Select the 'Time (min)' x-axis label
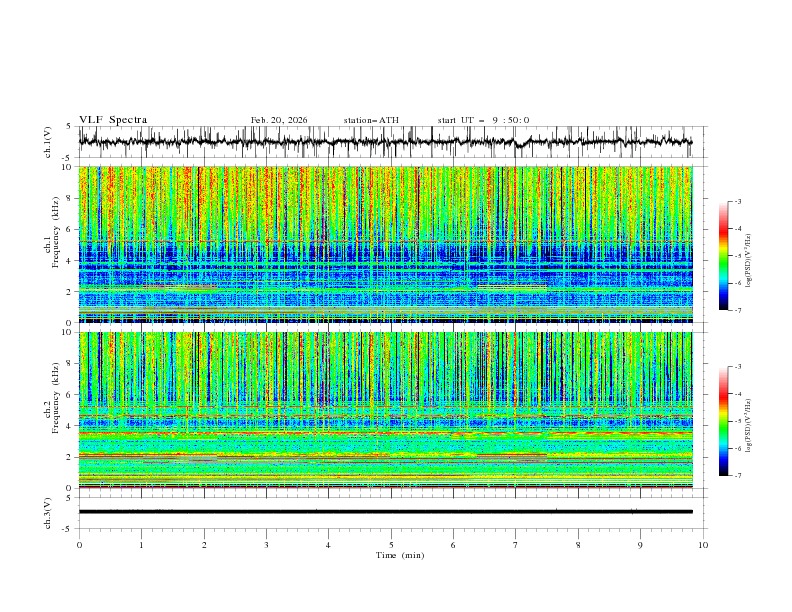Image resolution: width=792 pixels, height=612 pixels. [400, 555]
